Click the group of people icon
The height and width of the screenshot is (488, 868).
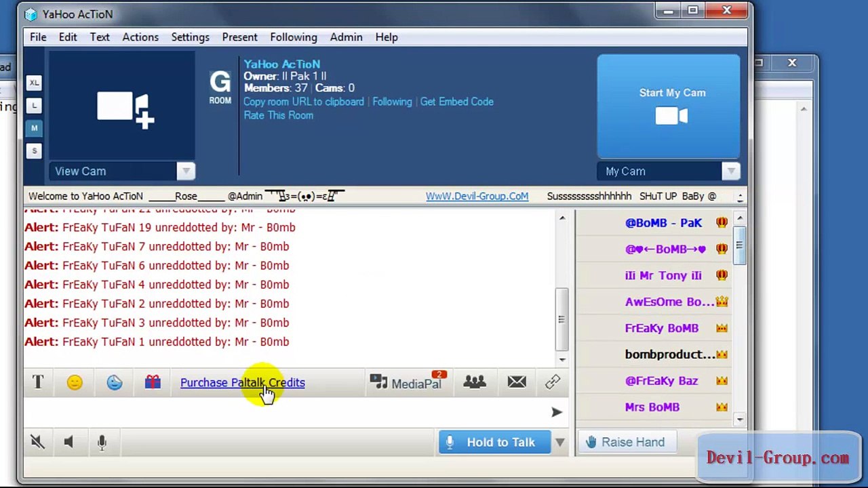point(475,382)
